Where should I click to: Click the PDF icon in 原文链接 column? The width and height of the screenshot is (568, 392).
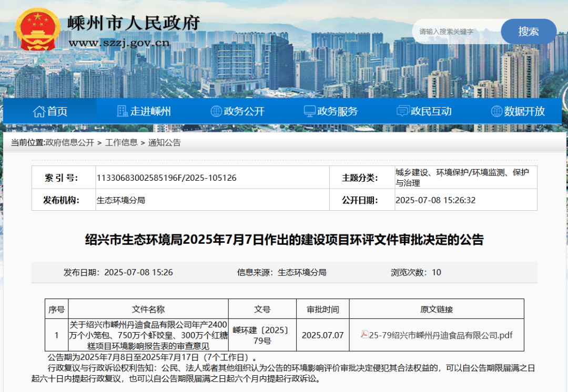(364, 335)
